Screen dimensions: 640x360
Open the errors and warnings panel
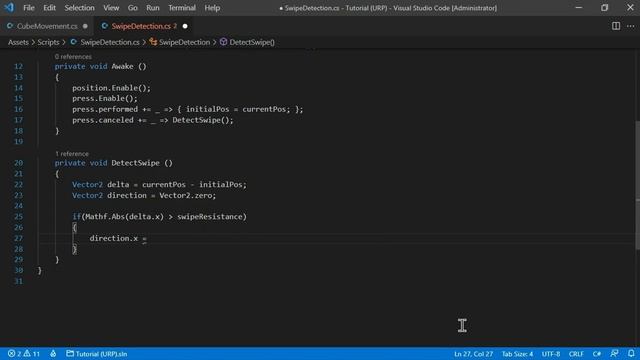point(24,354)
